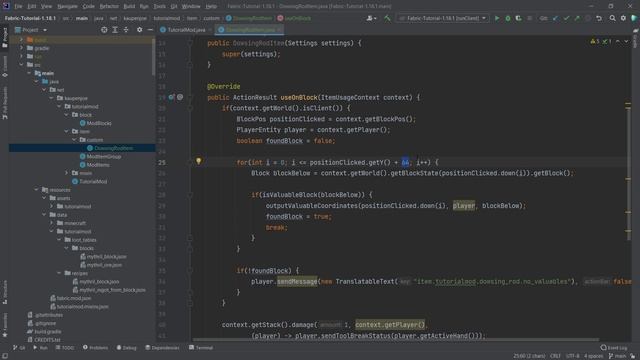Click Git commit checkmark icon
Image resolution: width=640 pixels, height=360 pixels.
[x=566, y=18]
